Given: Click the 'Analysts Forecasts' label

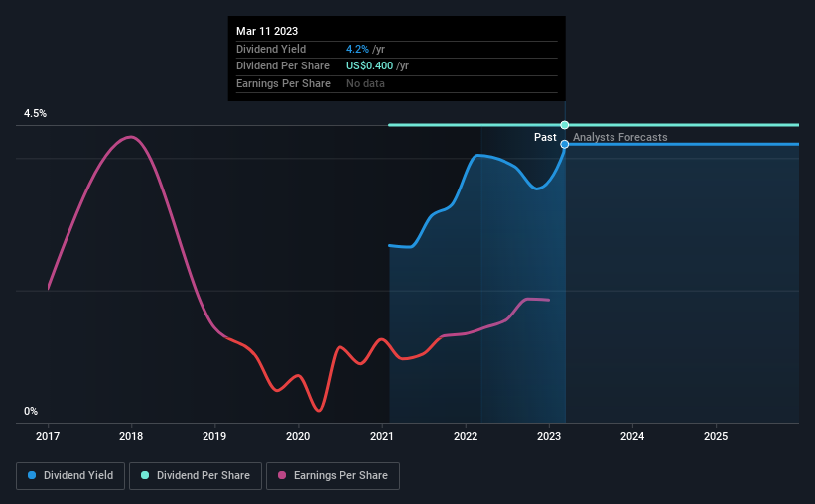Looking at the screenshot, I should pos(620,137).
